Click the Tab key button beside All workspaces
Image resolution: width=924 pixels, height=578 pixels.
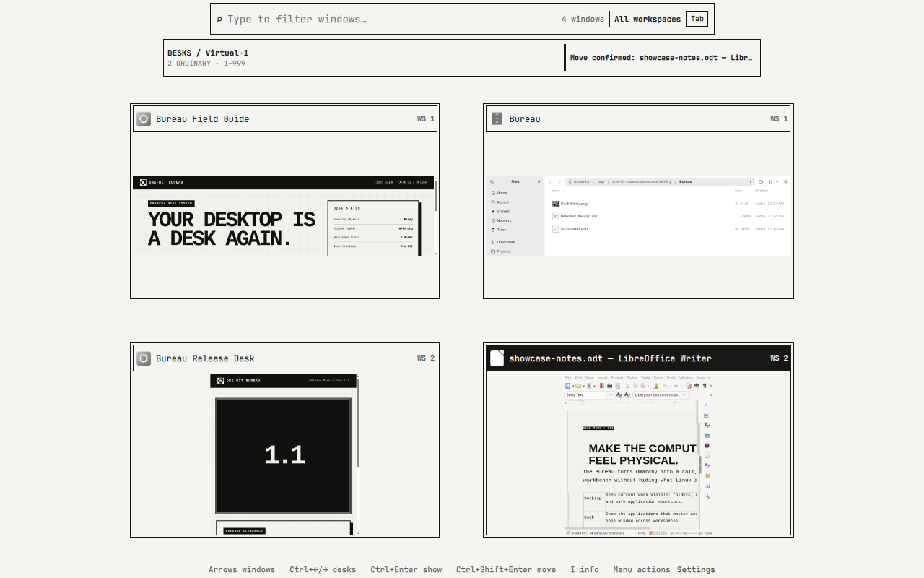[697, 19]
